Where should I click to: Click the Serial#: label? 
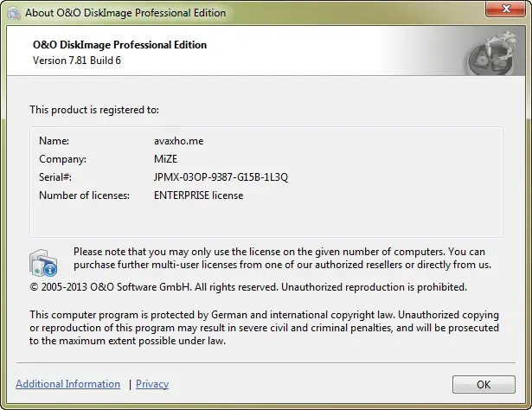click(x=55, y=177)
